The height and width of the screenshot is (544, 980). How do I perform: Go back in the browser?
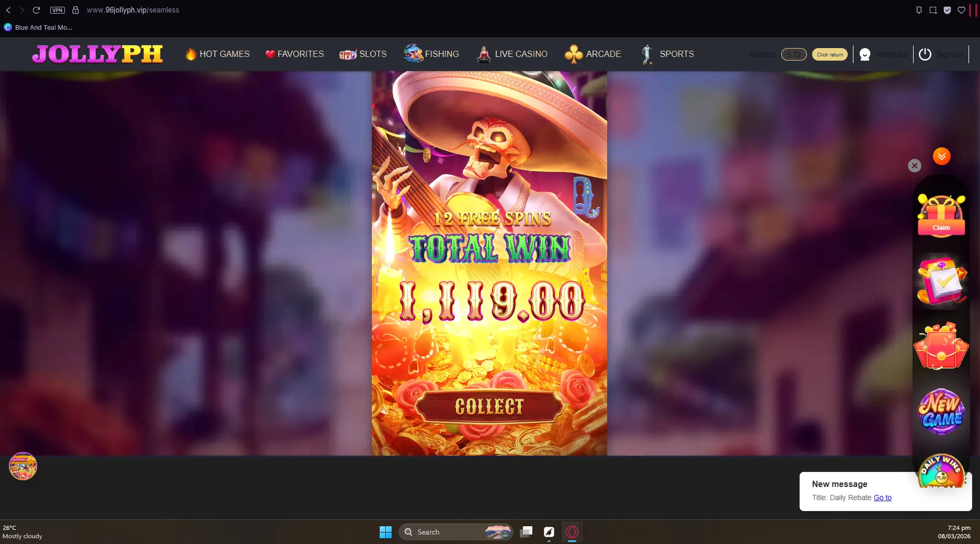point(8,10)
